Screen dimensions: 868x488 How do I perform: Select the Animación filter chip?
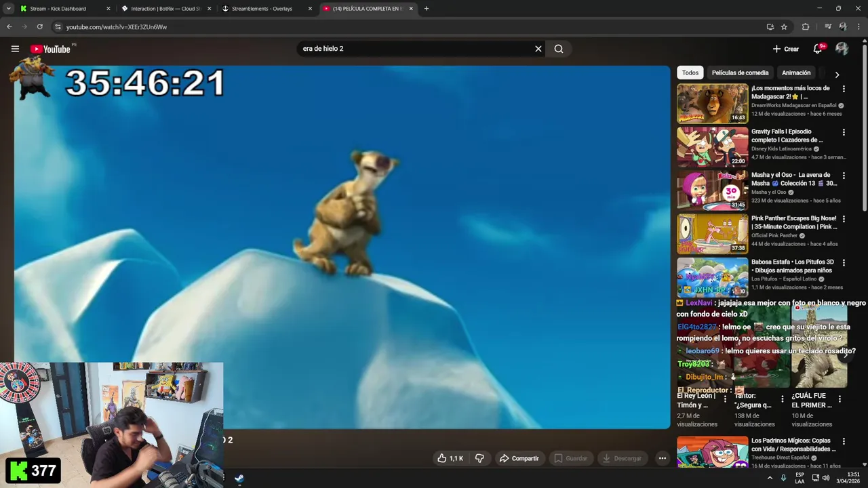[796, 73]
